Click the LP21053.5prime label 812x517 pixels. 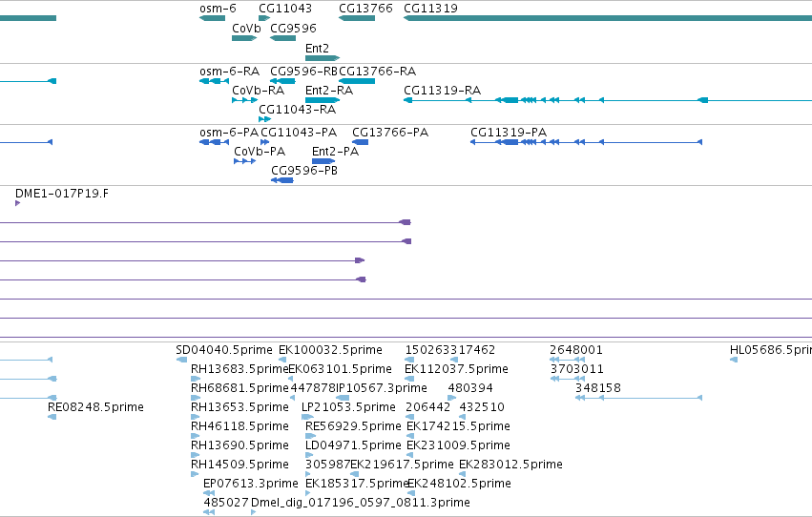point(348,407)
